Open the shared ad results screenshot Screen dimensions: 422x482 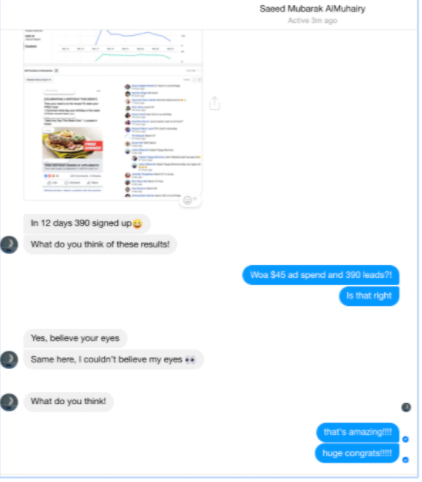tap(113, 115)
